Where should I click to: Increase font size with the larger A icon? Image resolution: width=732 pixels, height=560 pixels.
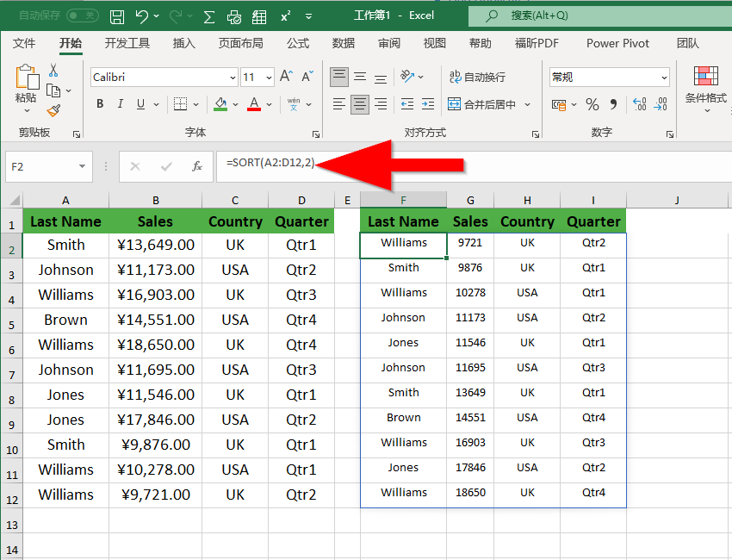click(286, 76)
